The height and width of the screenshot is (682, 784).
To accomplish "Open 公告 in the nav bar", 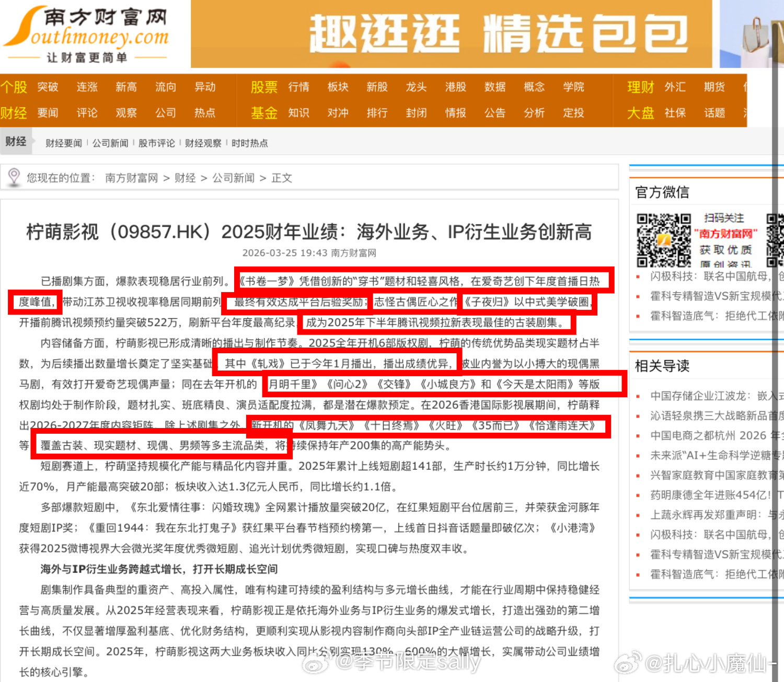I will click(x=494, y=112).
